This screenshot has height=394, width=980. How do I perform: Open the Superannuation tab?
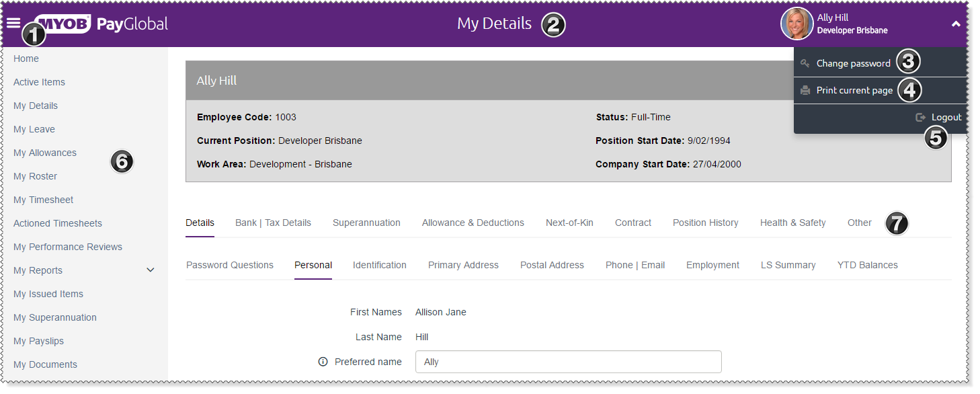click(x=366, y=223)
